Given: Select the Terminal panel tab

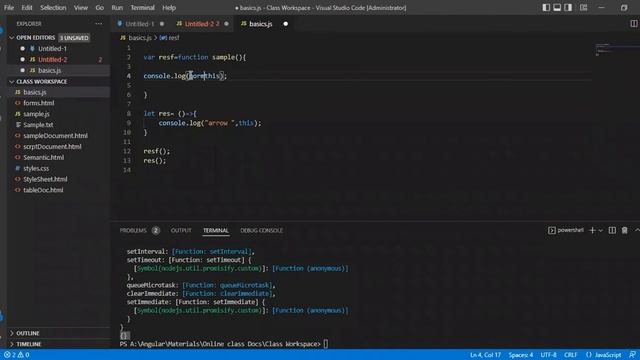Looking at the screenshot, I should point(216,231).
